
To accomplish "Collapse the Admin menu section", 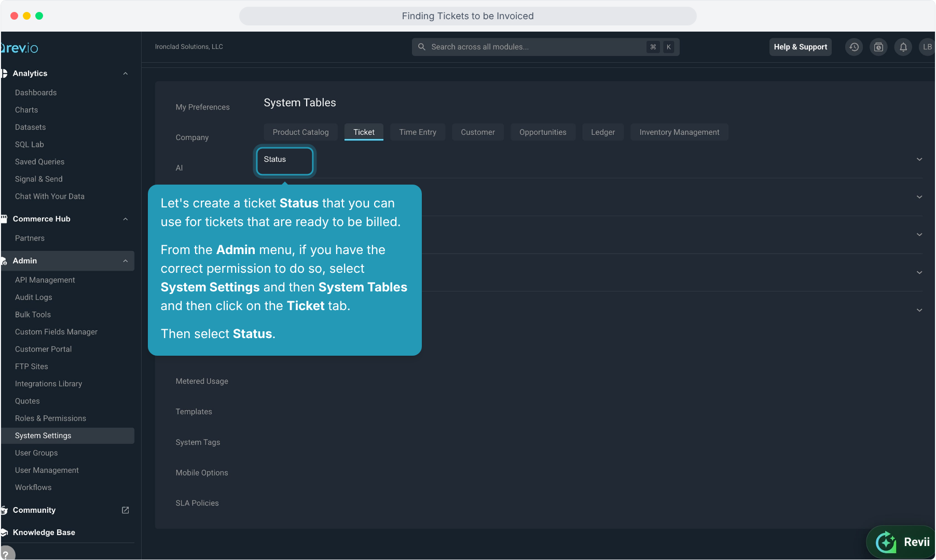I will 125,261.
